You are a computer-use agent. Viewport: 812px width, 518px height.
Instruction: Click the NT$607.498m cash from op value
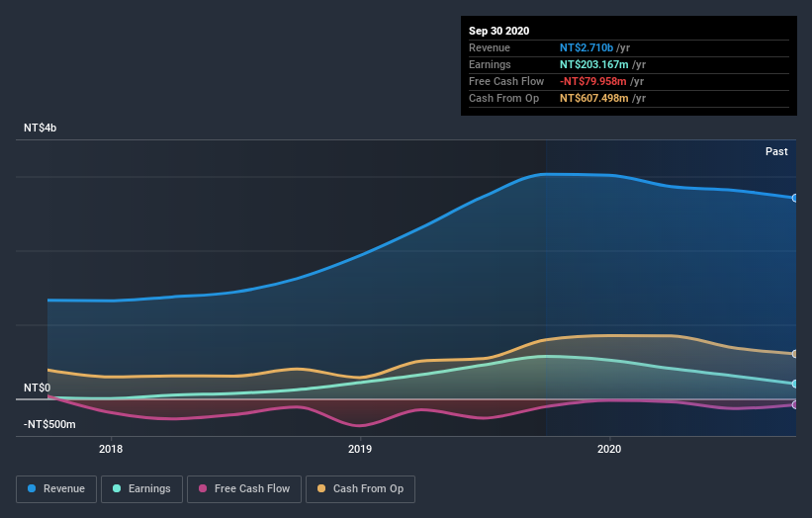[x=594, y=98]
